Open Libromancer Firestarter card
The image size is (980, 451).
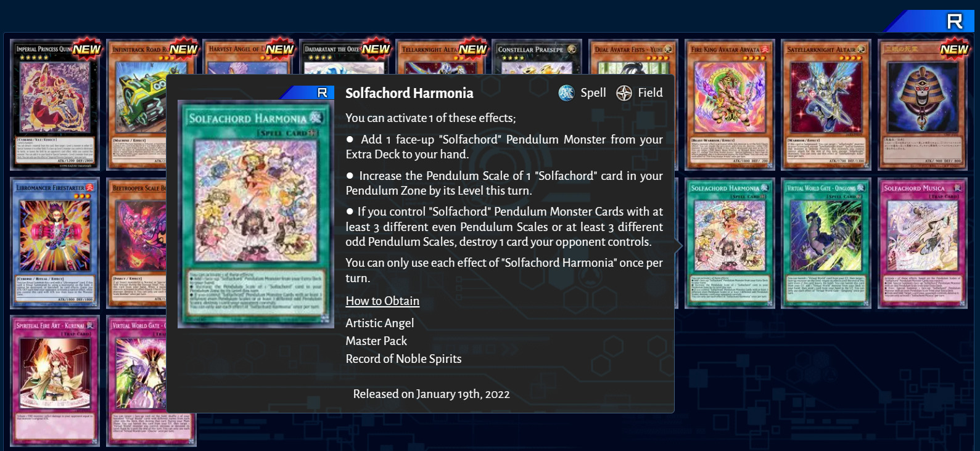click(x=55, y=243)
